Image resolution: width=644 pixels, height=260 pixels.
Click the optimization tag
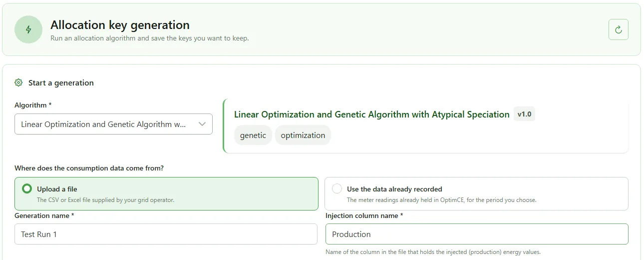click(303, 135)
